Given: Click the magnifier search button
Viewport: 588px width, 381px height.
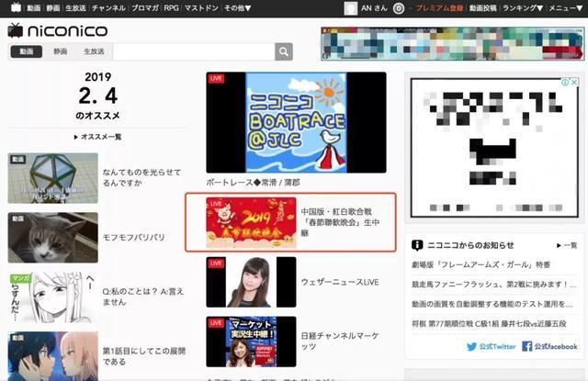Looking at the screenshot, I should pos(284,51).
